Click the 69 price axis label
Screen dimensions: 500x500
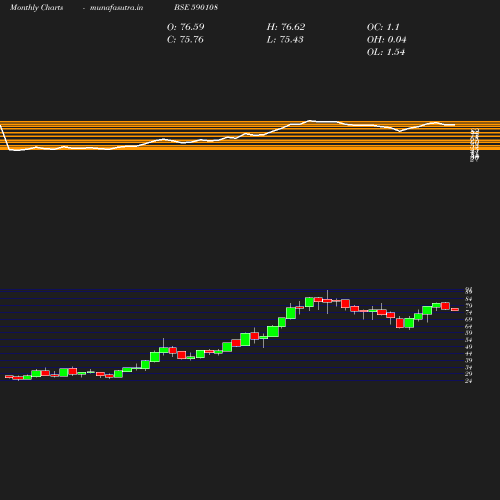469,319
